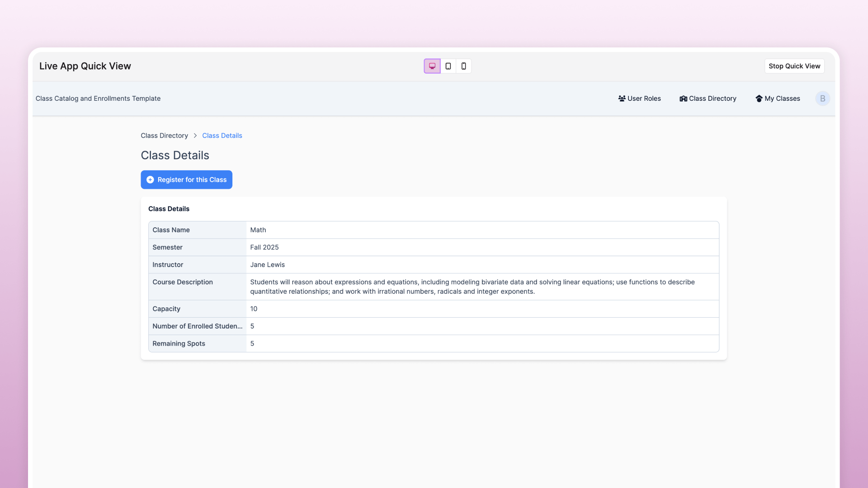Click the User Roles people icon
This screenshot has height=488, width=868.
(x=622, y=99)
